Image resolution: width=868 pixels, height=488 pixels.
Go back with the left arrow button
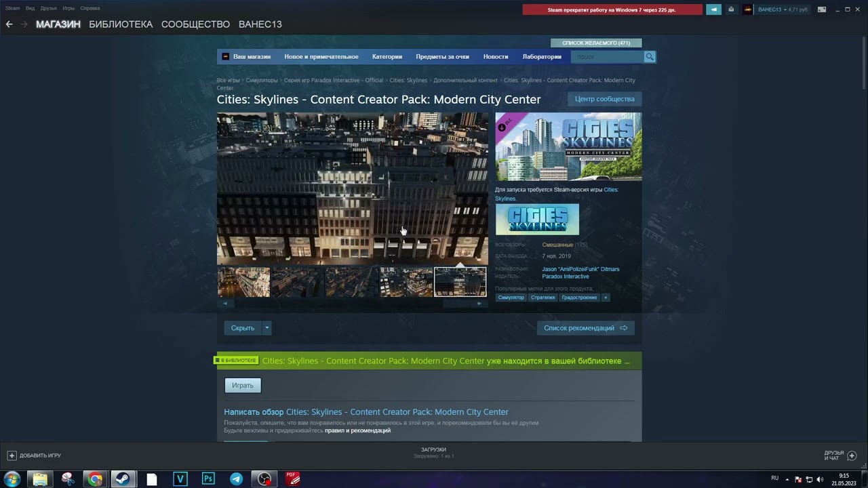(9, 24)
